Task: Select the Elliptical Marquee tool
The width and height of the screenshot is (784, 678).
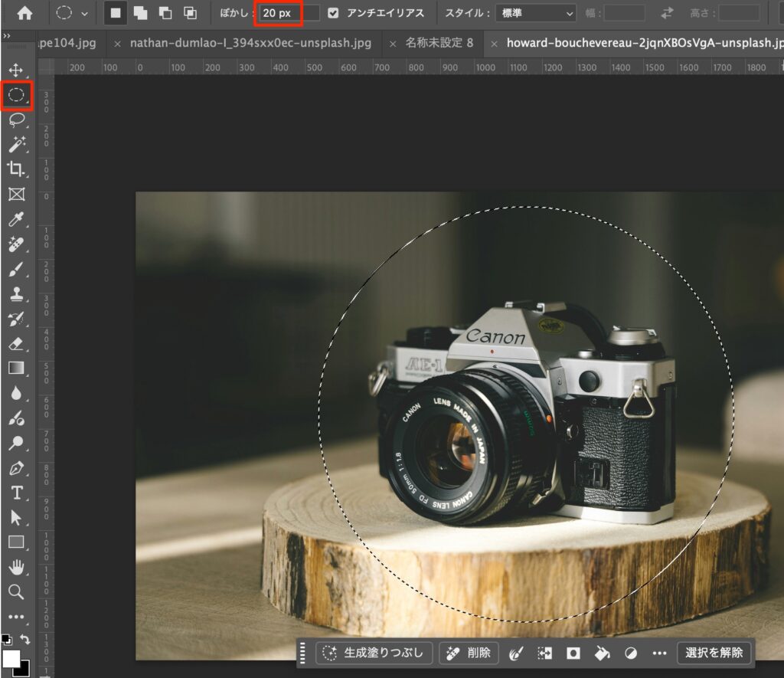Action: click(17, 96)
